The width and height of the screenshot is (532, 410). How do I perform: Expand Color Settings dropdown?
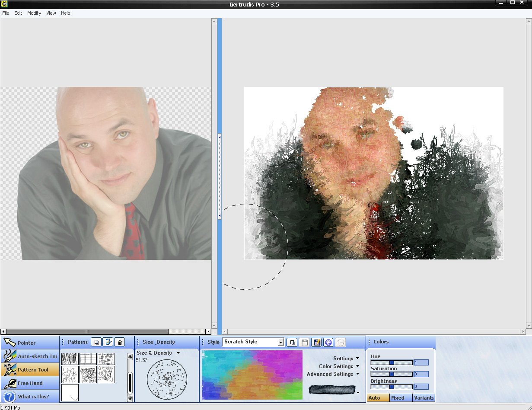357,366
